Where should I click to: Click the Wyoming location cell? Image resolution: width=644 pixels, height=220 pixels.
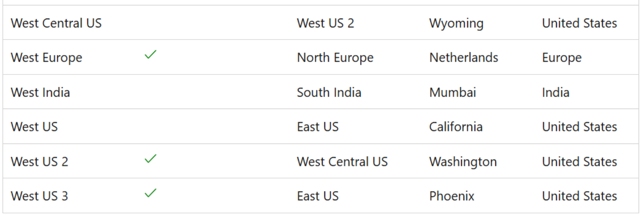[x=456, y=23]
